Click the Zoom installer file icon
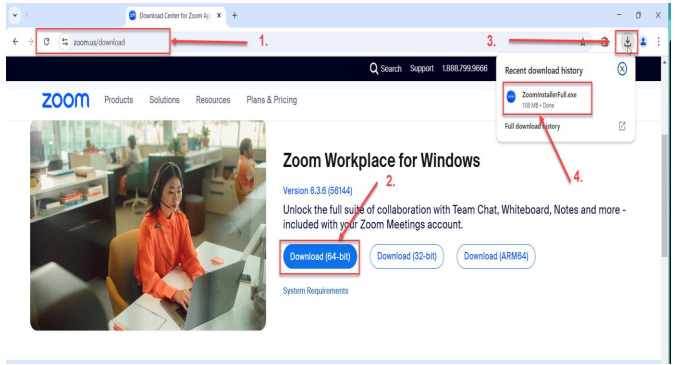 click(511, 96)
